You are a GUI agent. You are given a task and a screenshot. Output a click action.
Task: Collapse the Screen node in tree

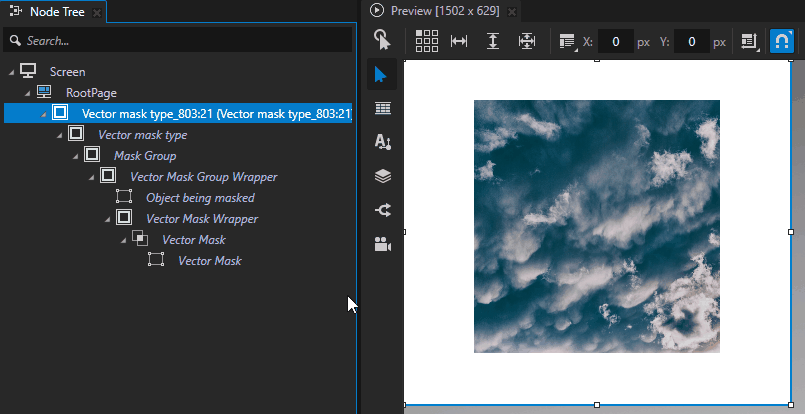11,72
